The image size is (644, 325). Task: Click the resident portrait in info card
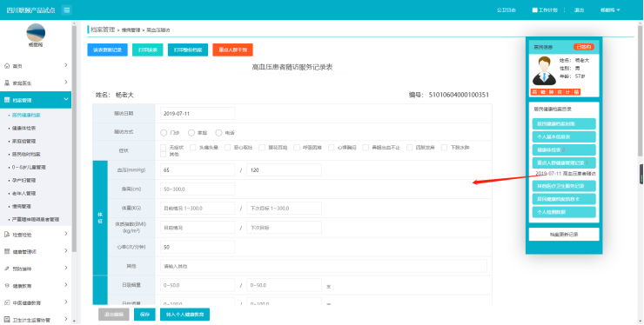[544, 70]
